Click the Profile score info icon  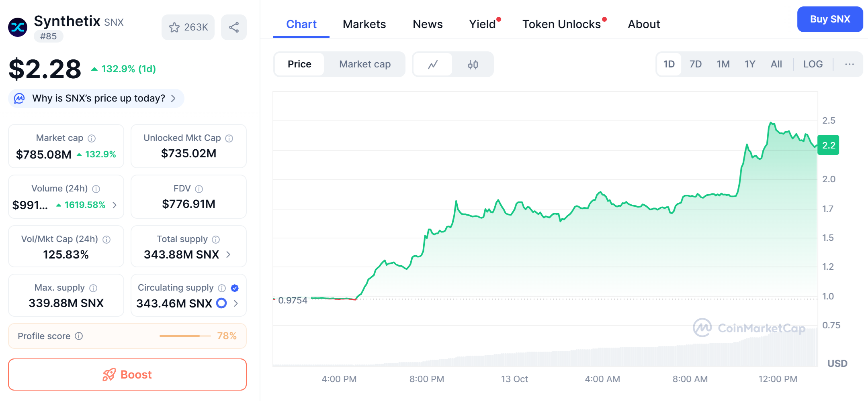pyautogui.click(x=79, y=336)
